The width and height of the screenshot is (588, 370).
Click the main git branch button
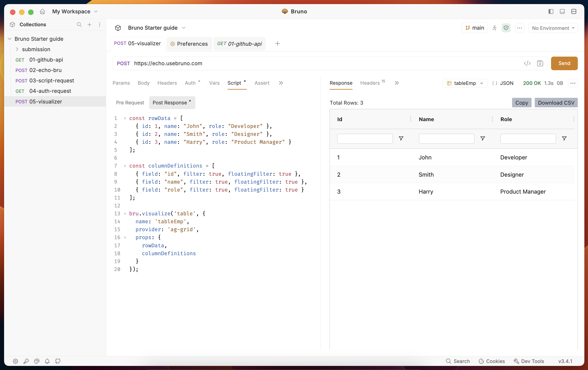tap(474, 28)
